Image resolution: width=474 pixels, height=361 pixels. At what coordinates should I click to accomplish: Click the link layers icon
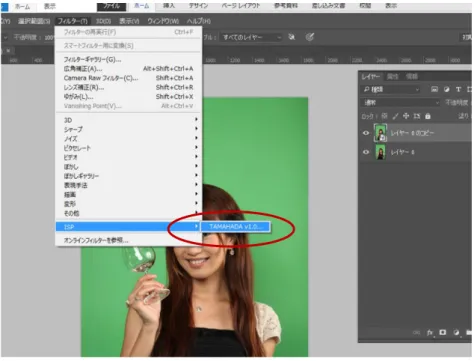(416, 333)
